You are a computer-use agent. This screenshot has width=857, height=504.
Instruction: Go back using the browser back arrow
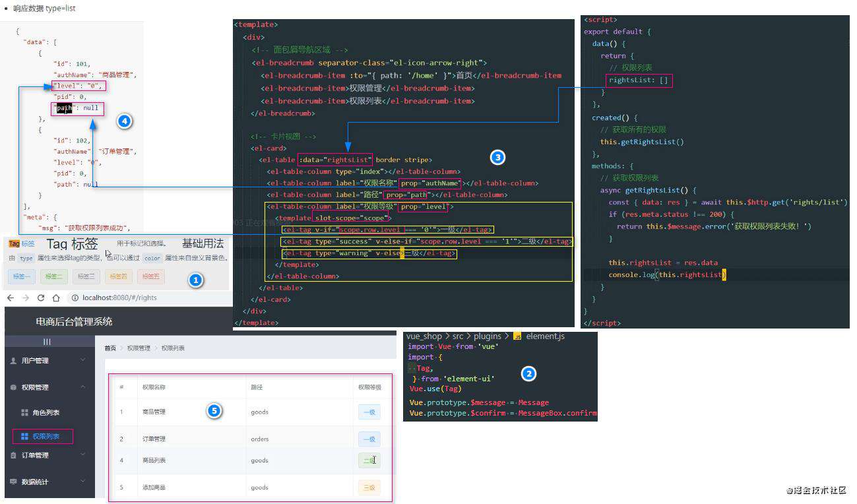(x=10, y=298)
